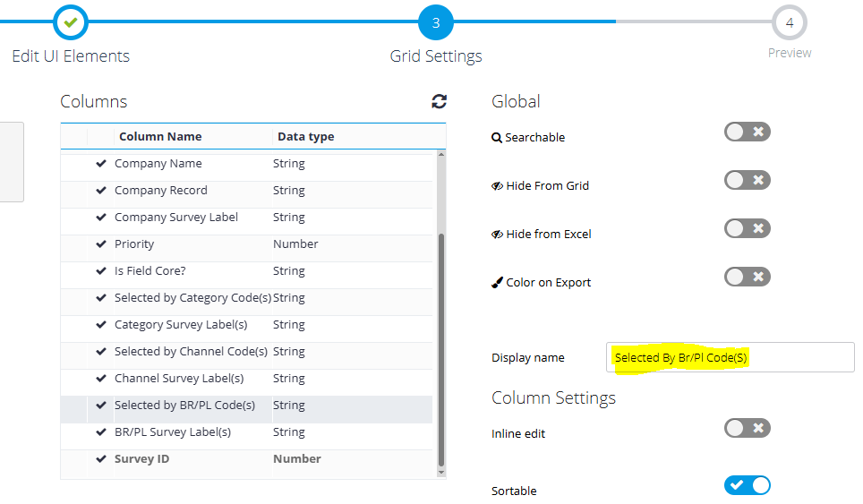Viewport: 863px width, 504px height.
Task: Go to step 4 Preview
Action: [x=789, y=22]
